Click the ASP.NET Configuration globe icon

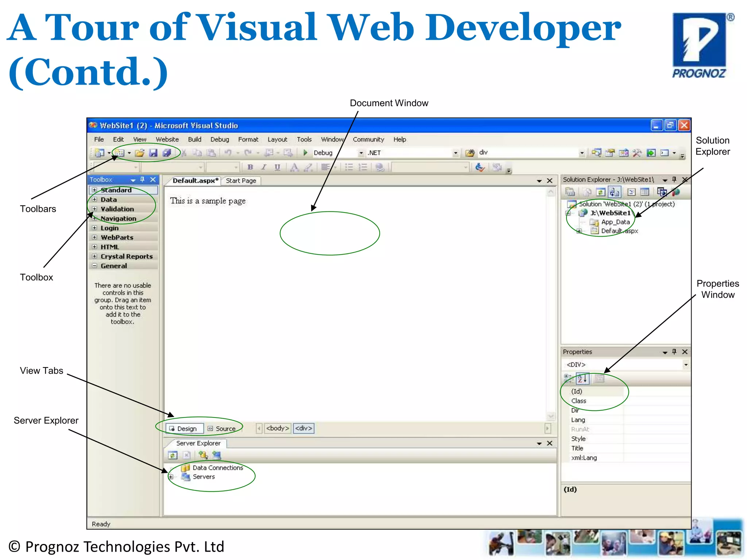[676, 192]
